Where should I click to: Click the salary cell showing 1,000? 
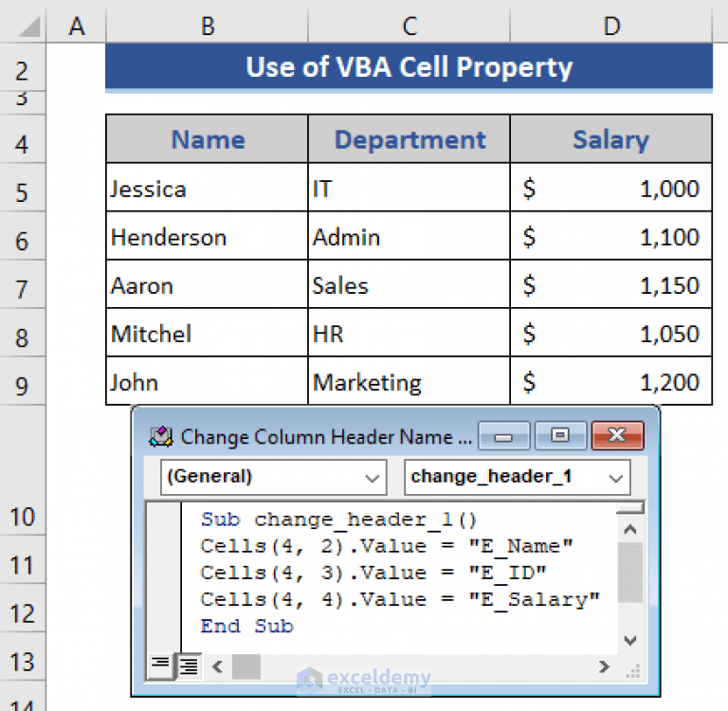tap(611, 188)
